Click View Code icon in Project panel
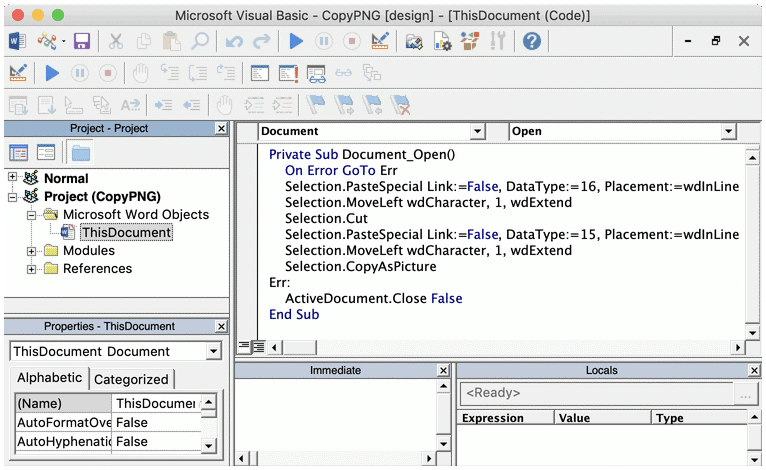 19,153
